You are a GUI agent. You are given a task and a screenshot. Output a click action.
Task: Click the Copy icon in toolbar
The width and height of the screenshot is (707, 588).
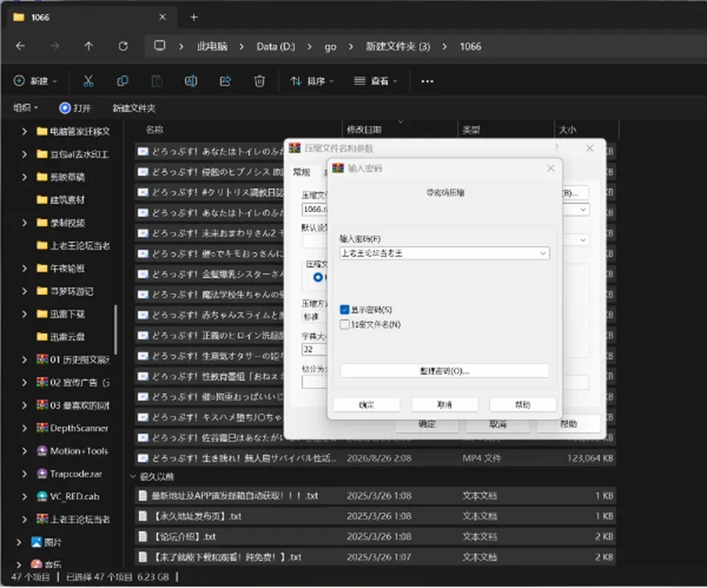(122, 81)
